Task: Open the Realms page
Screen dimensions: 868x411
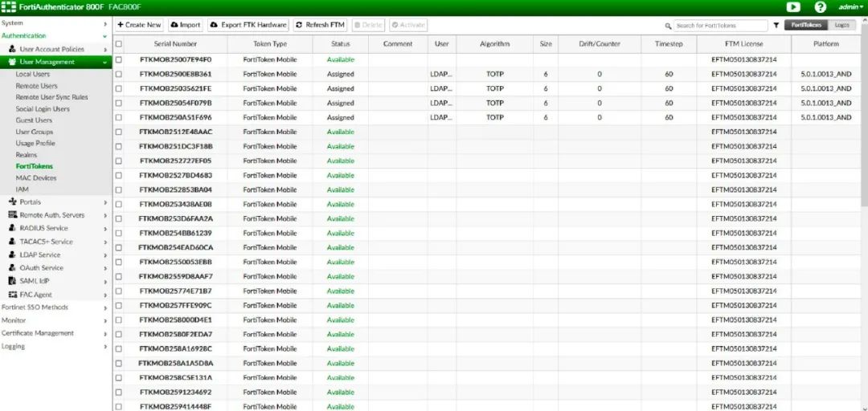Action: pos(26,155)
